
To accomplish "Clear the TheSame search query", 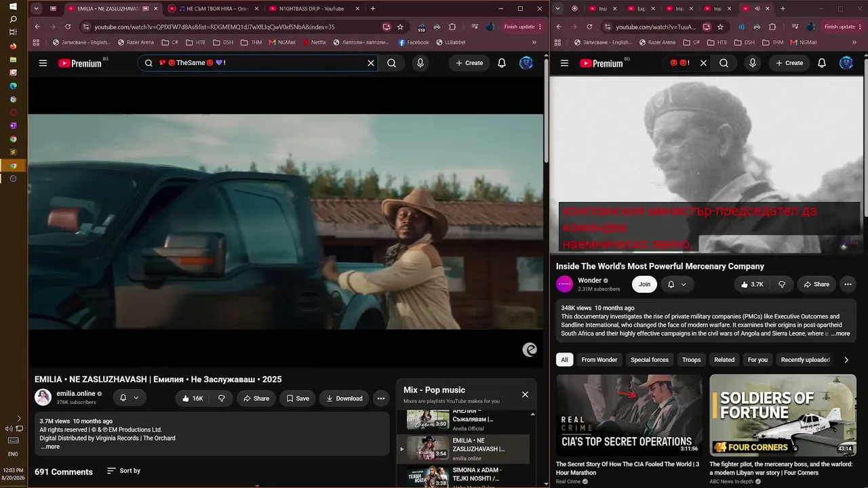I will [371, 63].
